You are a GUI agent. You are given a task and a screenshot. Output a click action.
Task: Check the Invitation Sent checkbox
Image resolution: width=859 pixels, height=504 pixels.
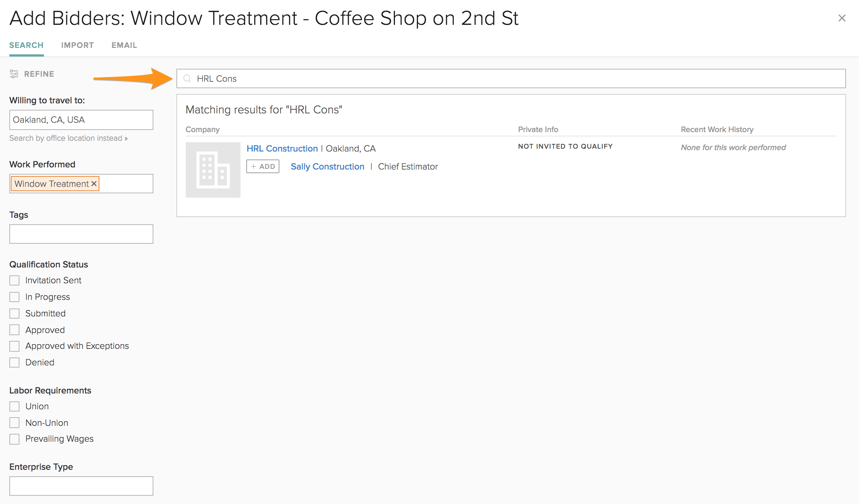click(x=14, y=280)
